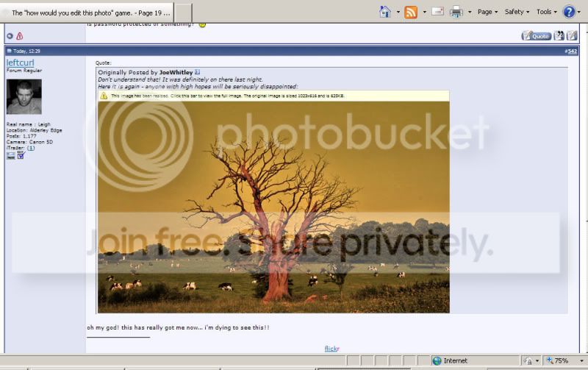The height and width of the screenshot is (370, 588).
Task: Open the Tools menu
Action: pyautogui.click(x=547, y=12)
